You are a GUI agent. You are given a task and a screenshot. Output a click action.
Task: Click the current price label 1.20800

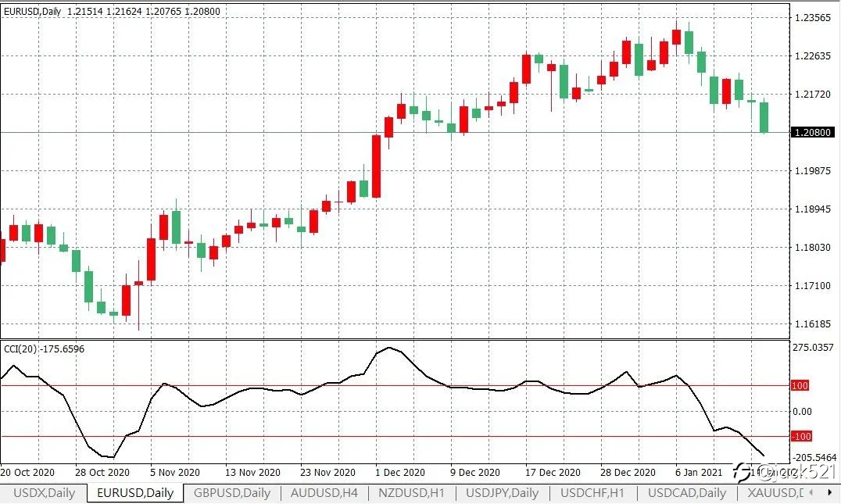coord(813,132)
